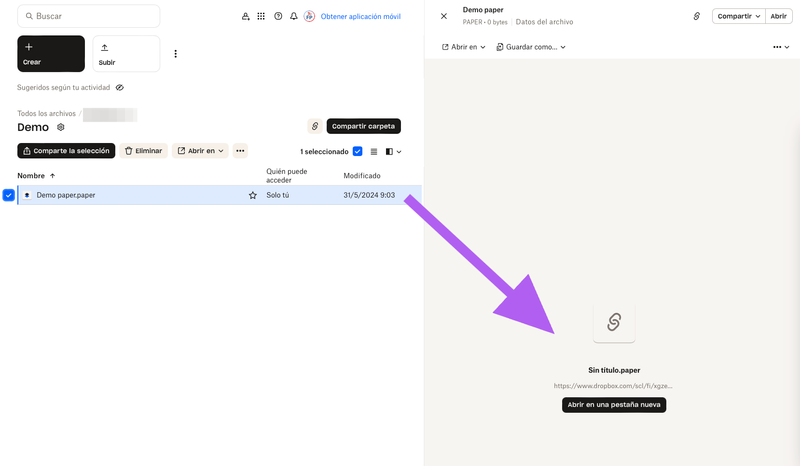
Task: Expand Abrir en dropdown in preview toolbar
Action: [x=463, y=47]
